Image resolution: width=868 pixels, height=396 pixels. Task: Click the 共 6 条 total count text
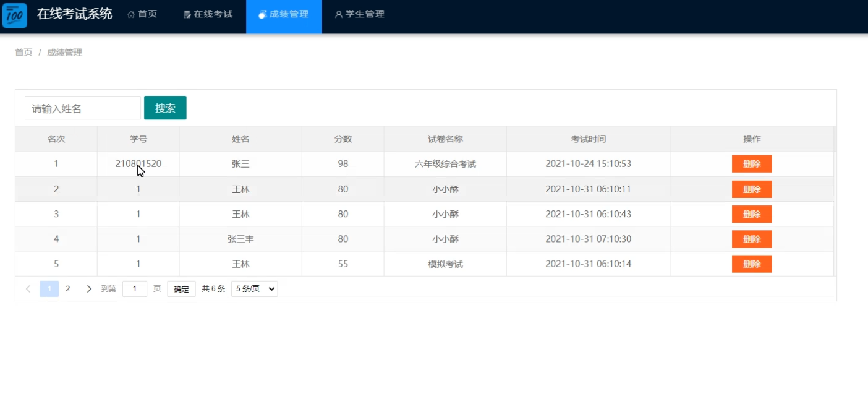pos(213,289)
